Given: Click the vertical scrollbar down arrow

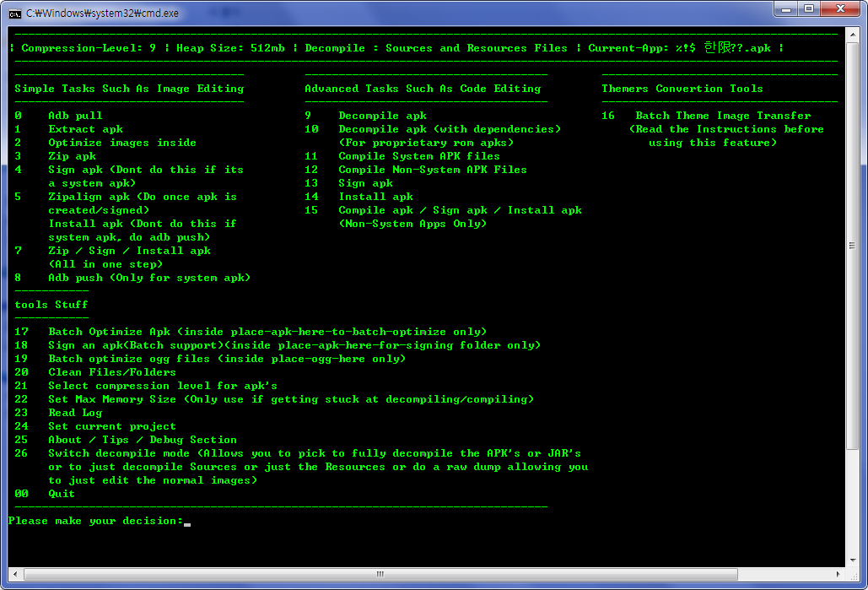Looking at the screenshot, I should 853,560.
